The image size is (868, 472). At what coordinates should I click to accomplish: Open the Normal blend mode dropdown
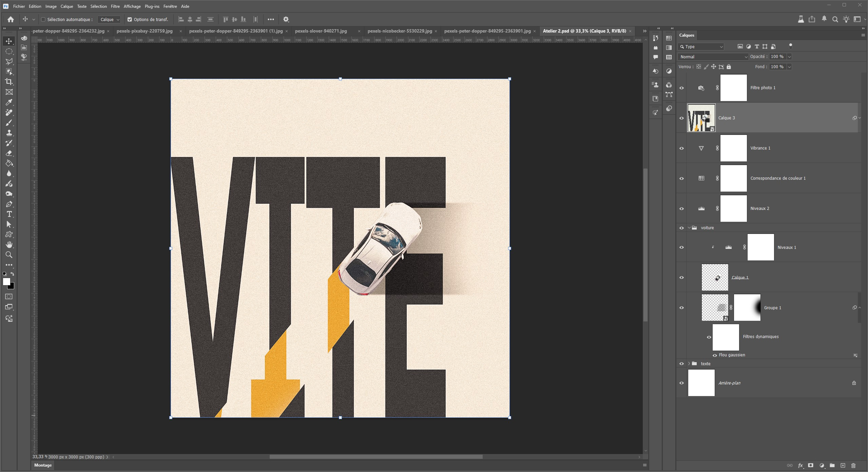[713, 57]
